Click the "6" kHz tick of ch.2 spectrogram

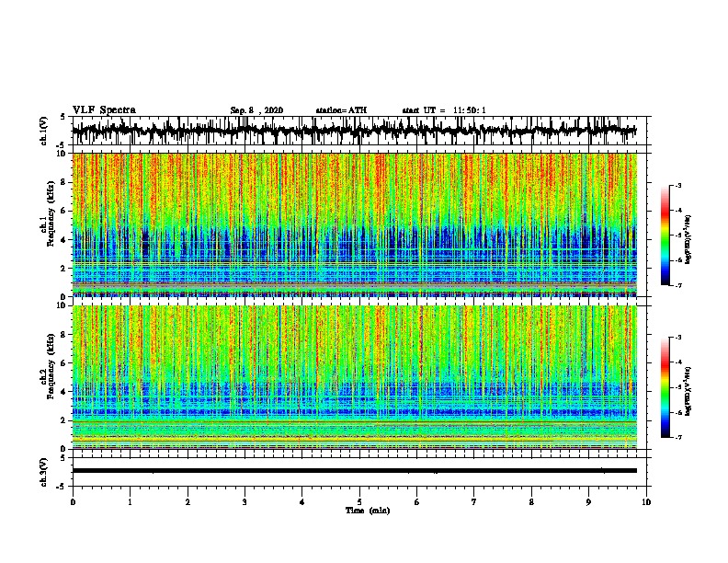pyautogui.click(x=64, y=363)
